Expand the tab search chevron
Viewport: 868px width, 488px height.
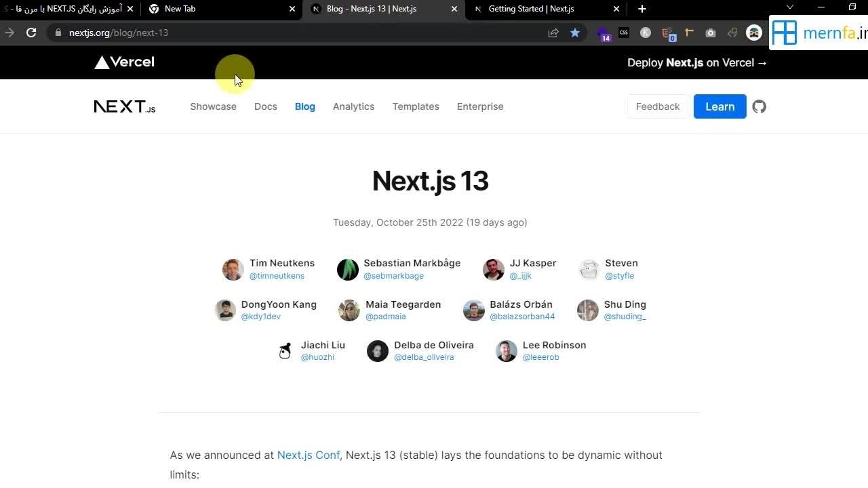[x=790, y=7]
